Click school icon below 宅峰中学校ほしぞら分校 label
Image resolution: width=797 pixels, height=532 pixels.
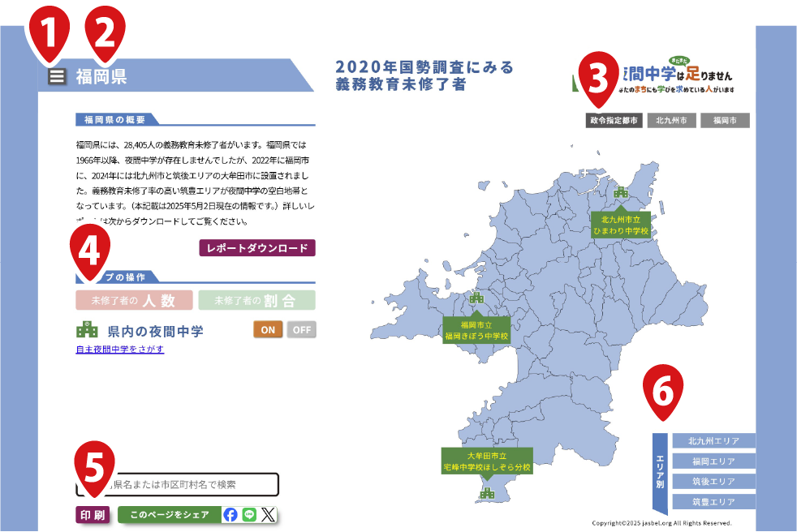[487, 492]
